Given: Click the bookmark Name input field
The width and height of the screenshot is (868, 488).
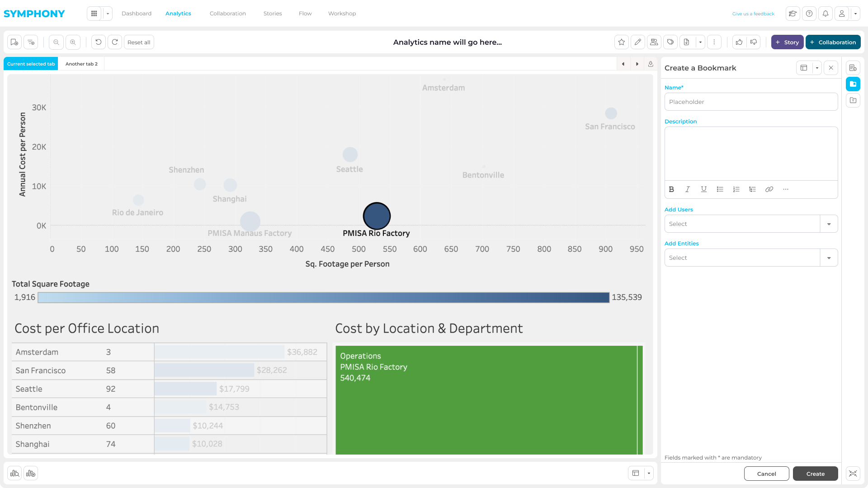Looking at the screenshot, I should tap(750, 102).
